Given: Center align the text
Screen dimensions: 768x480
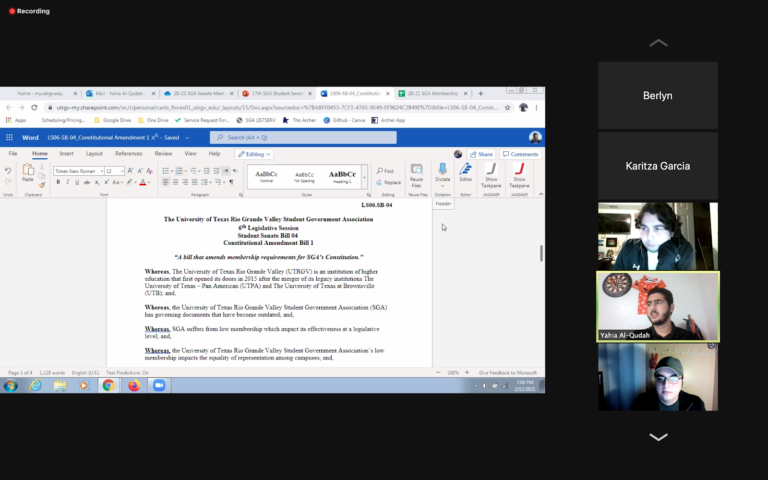Looking at the screenshot, I should [x=175, y=182].
